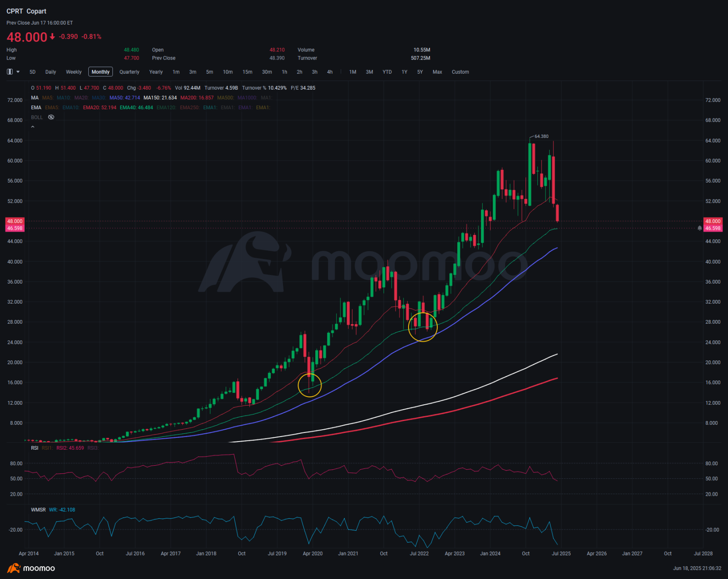Click the 46.598 price tag on right axis
Screen dimensions: 728x579
(x=713, y=229)
